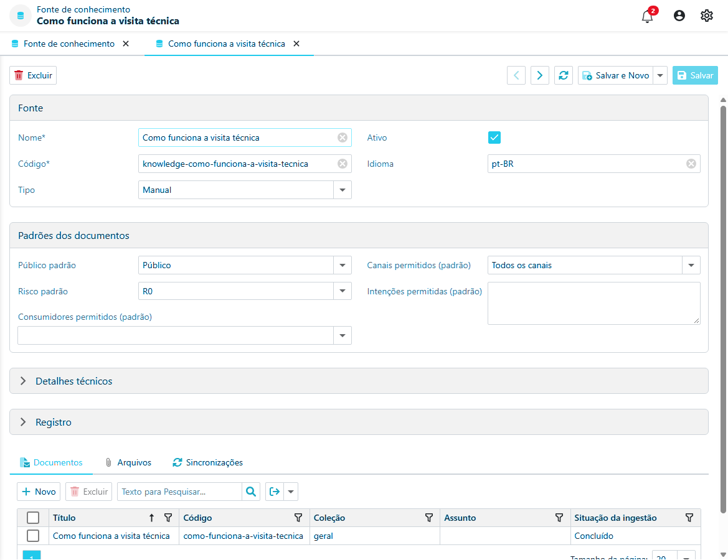The width and height of the screenshot is (728, 560).
Task: Expand the Registro section
Action: [x=23, y=422]
